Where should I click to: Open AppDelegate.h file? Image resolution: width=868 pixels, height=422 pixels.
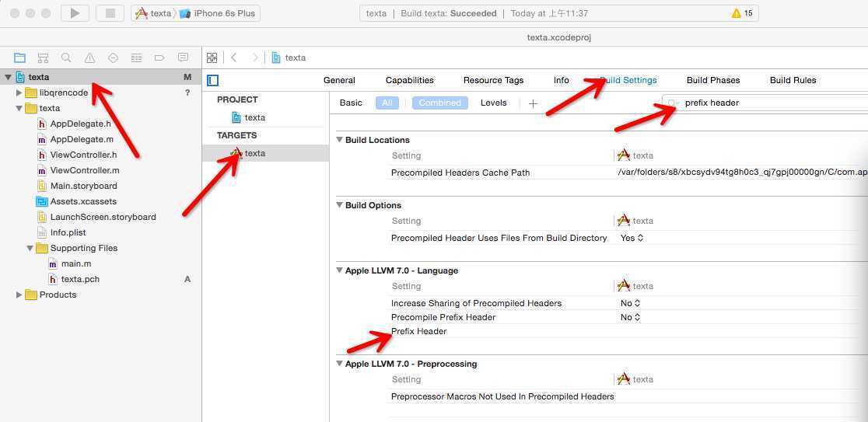[81, 124]
